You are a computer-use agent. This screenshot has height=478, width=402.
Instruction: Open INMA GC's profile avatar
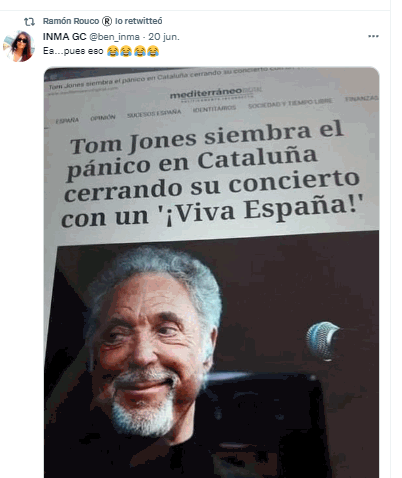pyautogui.click(x=19, y=46)
